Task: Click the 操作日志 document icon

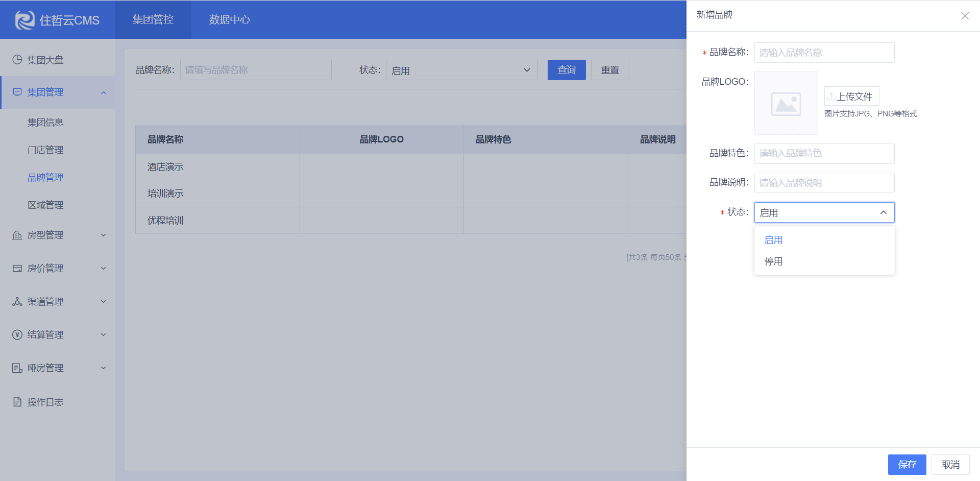Action: pyautogui.click(x=17, y=402)
